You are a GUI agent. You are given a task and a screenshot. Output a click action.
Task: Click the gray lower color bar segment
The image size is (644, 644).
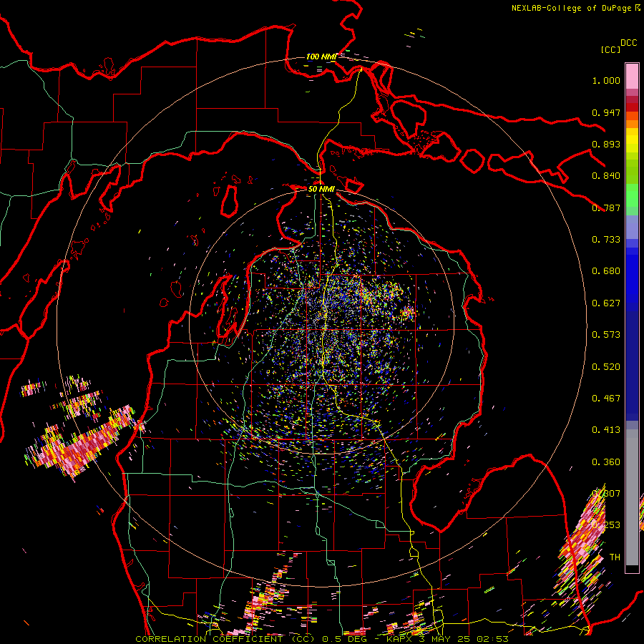(x=632, y=497)
